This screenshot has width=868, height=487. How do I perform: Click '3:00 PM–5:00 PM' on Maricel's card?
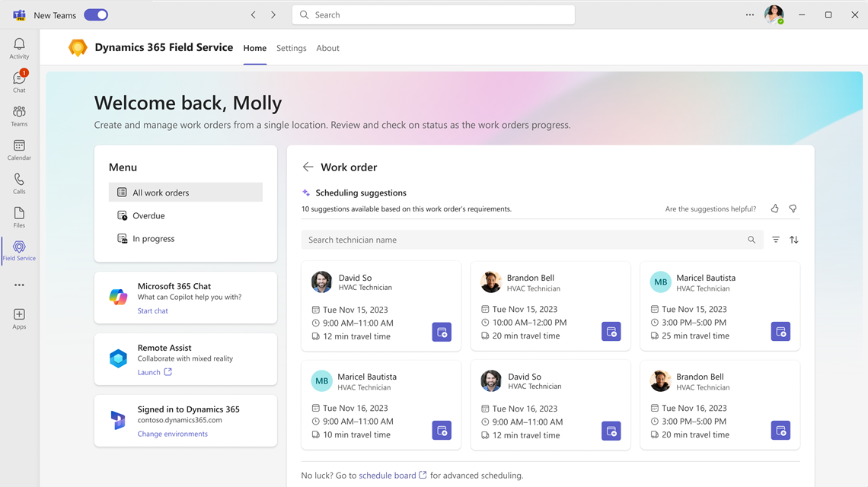(694, 323)
